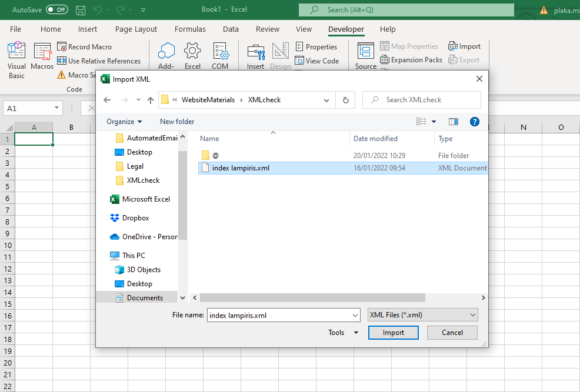Open the File tab
This screenshot has height=392, width=580.
(x=15, y=29)
